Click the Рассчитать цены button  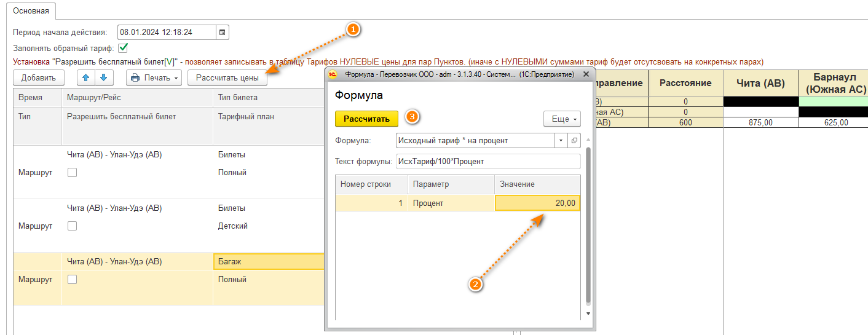227,78
